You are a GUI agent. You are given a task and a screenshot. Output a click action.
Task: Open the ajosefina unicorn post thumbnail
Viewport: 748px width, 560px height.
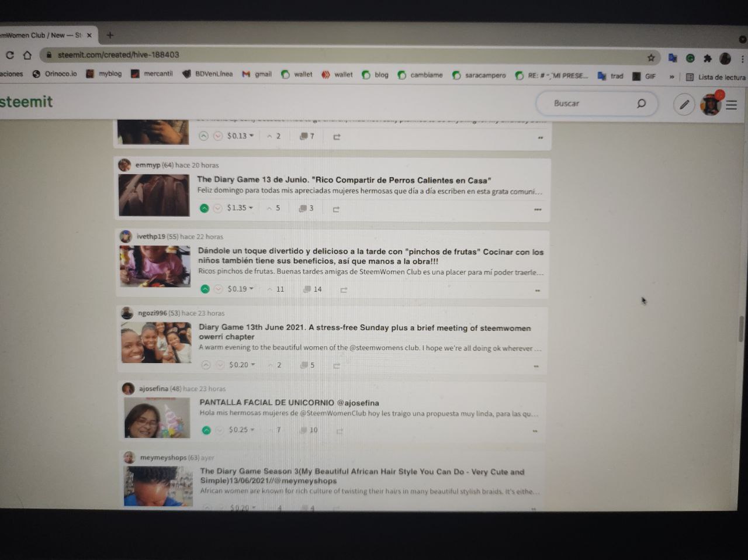coord(157,417)
